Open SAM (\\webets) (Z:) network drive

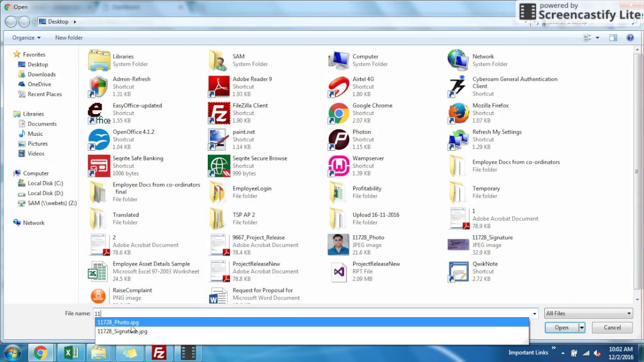coord(52,203)
